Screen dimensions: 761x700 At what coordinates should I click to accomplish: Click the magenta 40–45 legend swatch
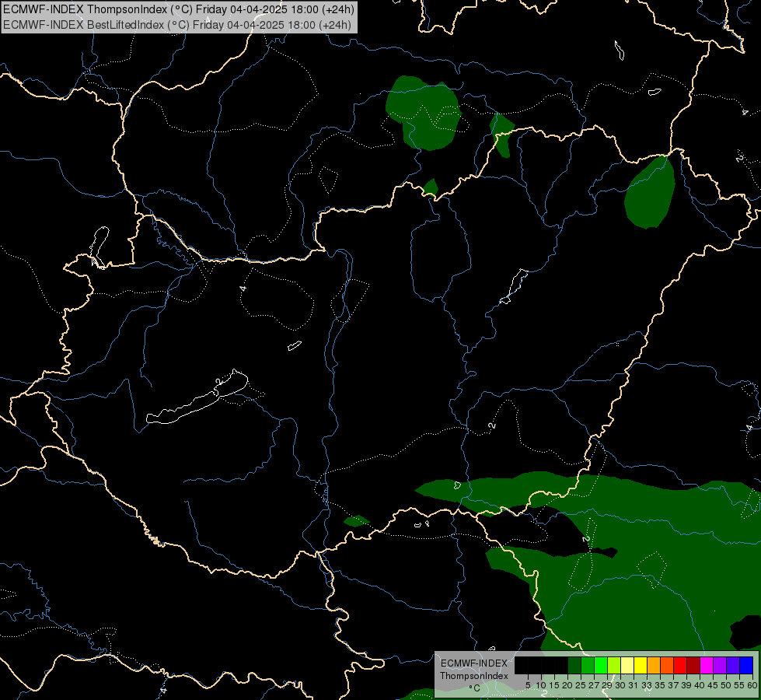707,665
